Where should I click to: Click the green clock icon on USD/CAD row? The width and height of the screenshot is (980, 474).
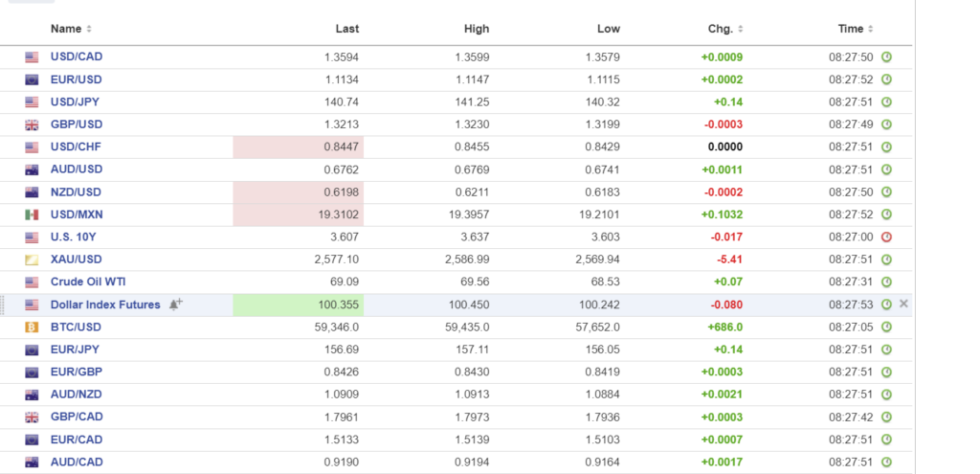click(x=886, y=57)
